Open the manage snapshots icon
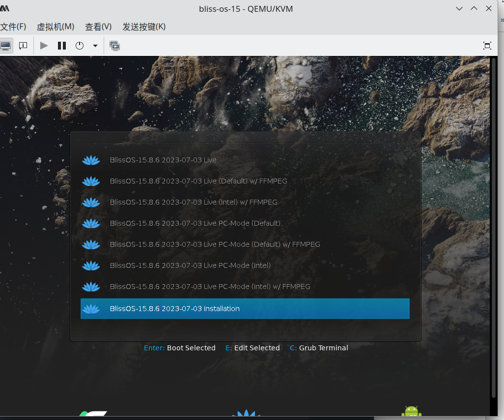504x420 pixels. point(115,46)
